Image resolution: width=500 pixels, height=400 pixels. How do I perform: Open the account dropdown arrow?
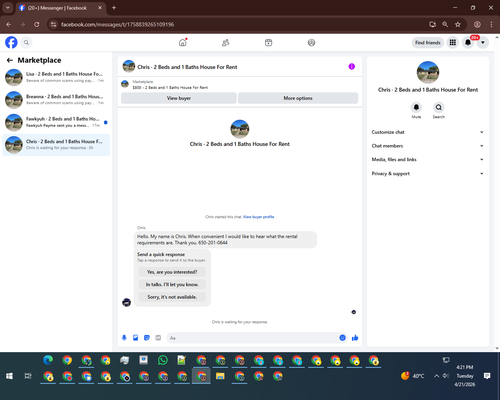tap(483, 43)
